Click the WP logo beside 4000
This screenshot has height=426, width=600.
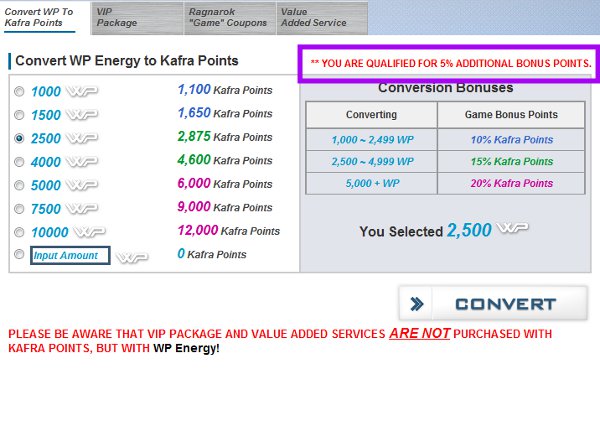(82, 162)
